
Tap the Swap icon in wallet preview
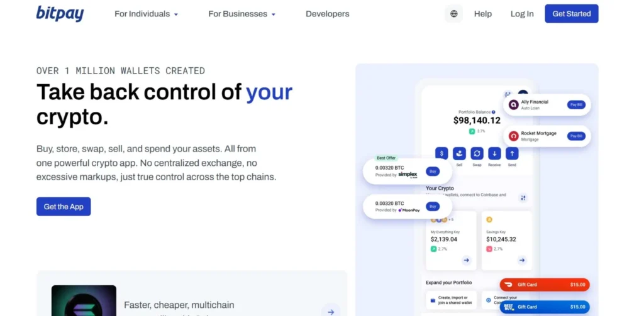coord(477,153)
